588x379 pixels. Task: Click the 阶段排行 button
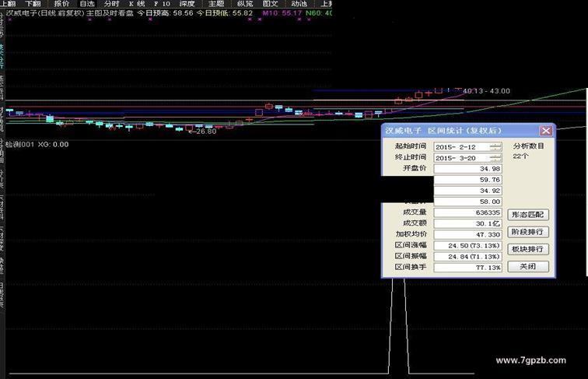(x=527, y=232)
